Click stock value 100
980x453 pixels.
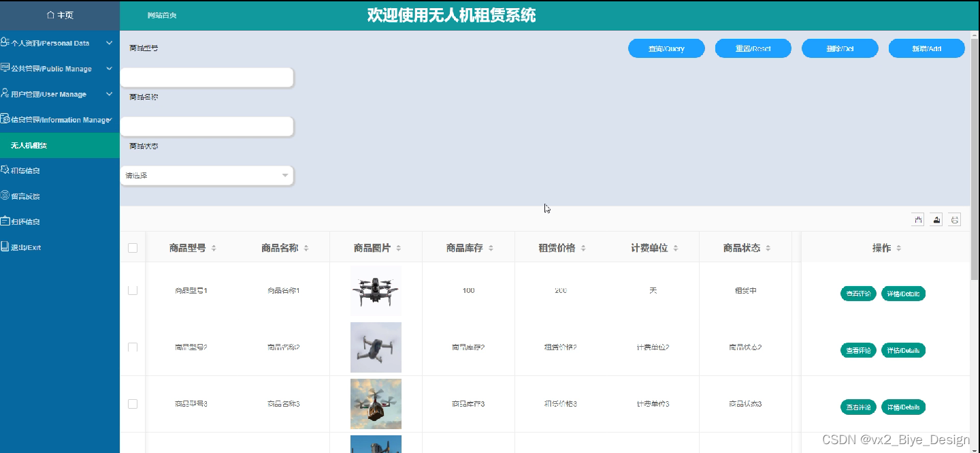[468, 291]
